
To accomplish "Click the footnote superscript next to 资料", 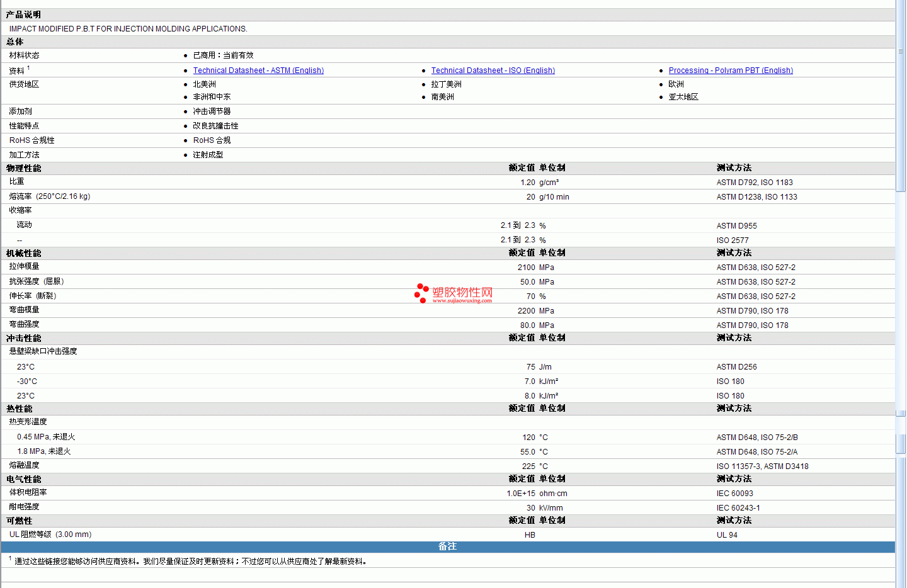I will pos(28,68).
